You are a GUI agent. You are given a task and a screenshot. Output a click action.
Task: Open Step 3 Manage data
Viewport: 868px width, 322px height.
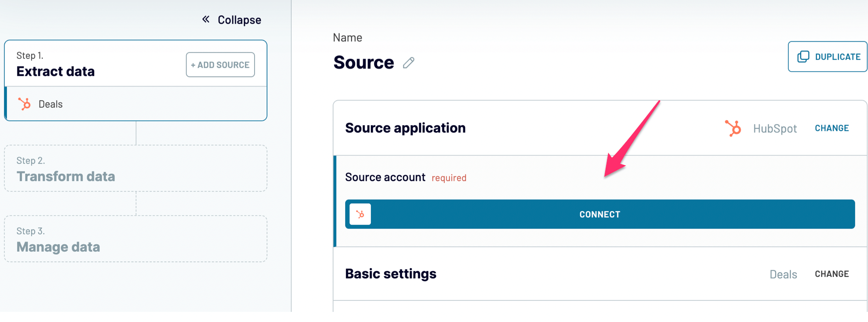pos(136,239)
